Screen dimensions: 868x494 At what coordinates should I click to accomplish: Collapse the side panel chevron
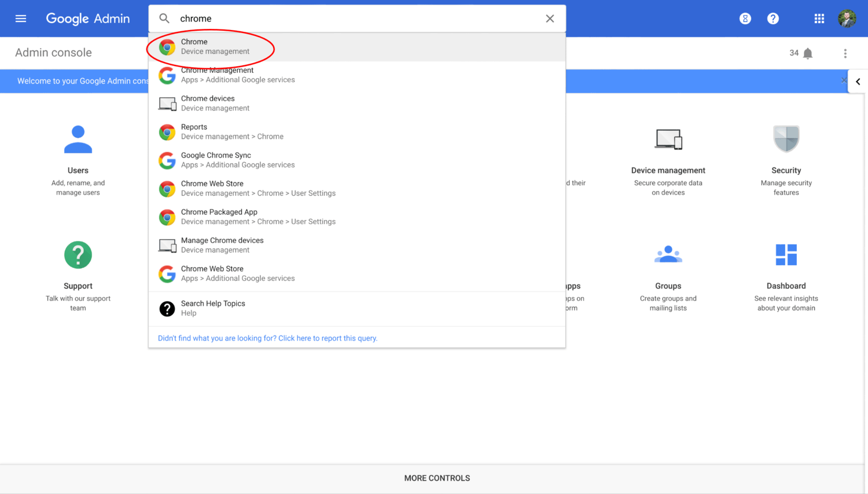858,82
